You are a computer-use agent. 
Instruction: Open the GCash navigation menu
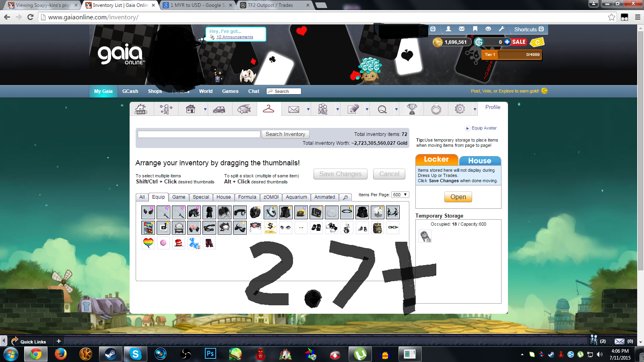(130, 91)
